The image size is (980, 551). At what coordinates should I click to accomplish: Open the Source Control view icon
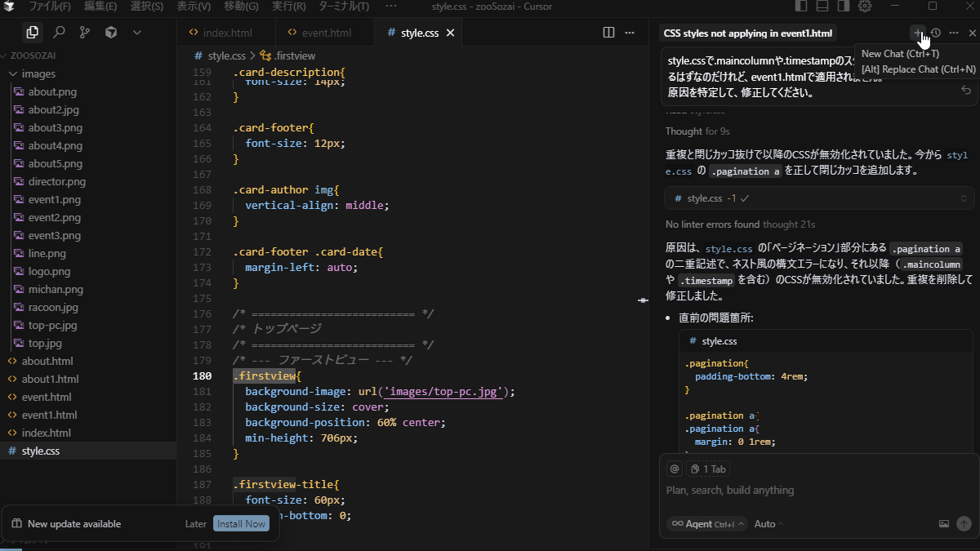click(85, 33)
